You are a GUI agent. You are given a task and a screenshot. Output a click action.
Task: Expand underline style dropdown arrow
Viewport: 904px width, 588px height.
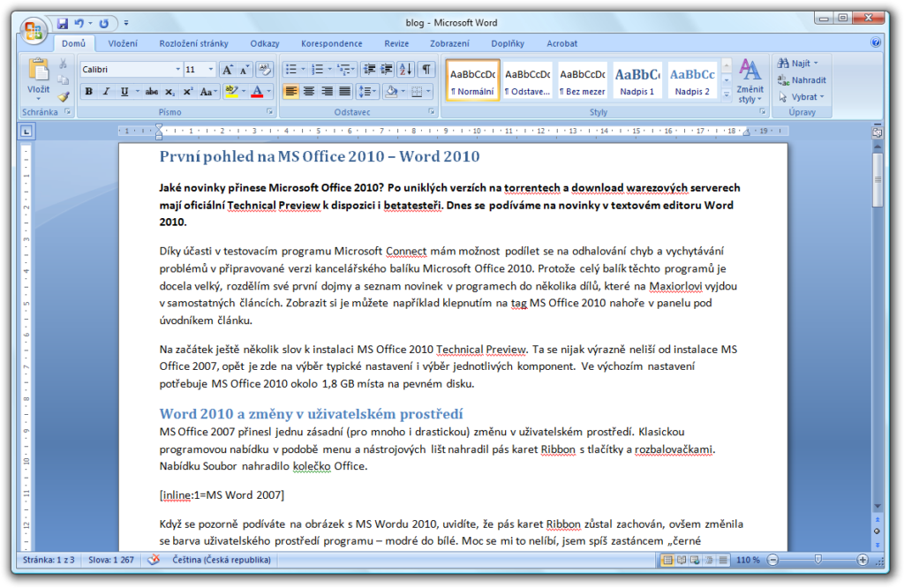tap(137, 92)
